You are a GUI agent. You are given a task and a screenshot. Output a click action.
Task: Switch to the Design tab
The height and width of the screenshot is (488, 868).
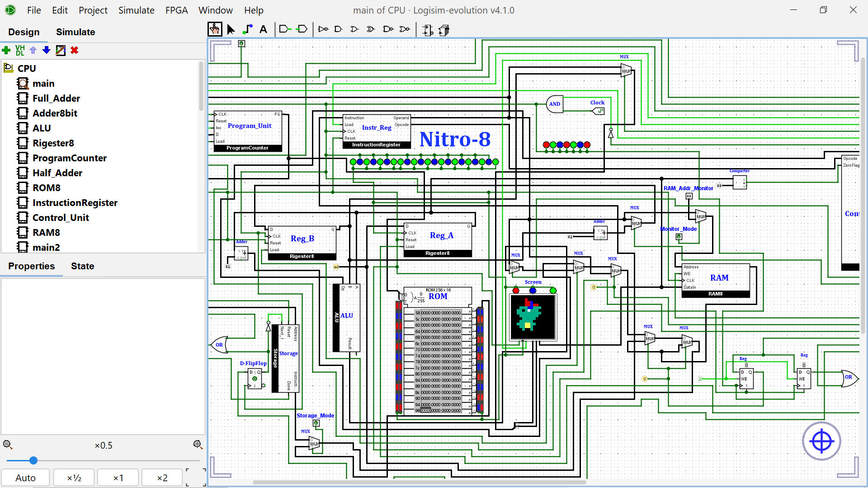point(24,32)
